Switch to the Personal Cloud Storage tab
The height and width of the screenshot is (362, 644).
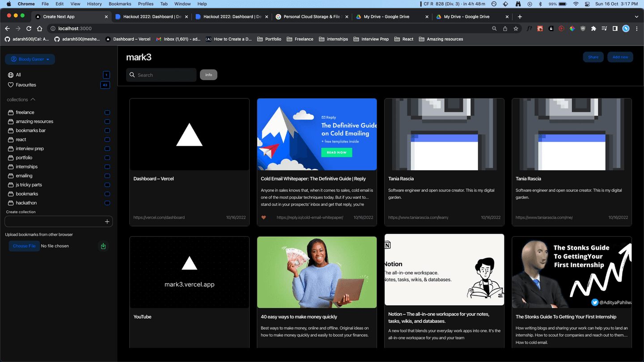tap(311, 17)
